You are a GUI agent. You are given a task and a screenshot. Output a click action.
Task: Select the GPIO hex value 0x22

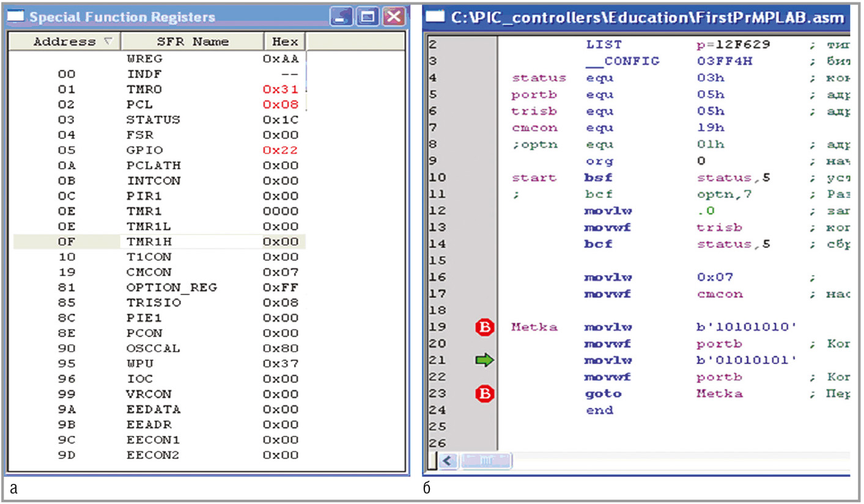click(x=280, y=150)
